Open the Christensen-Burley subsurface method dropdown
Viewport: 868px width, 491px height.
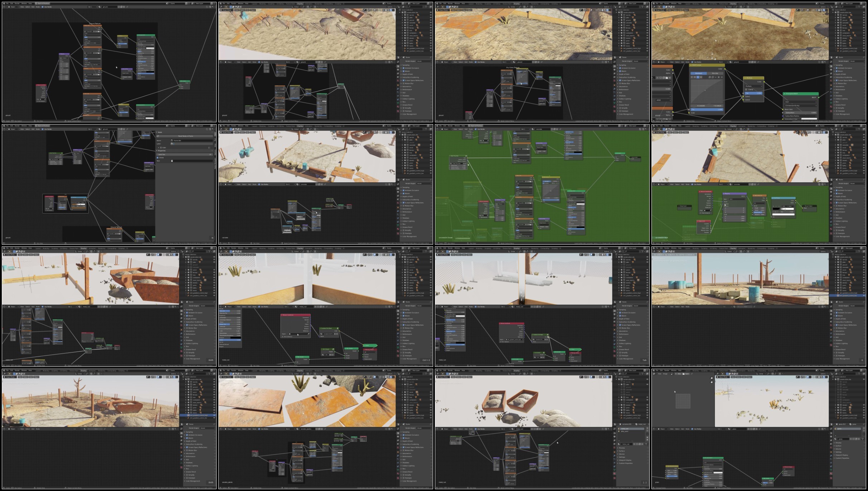(800, 106)
